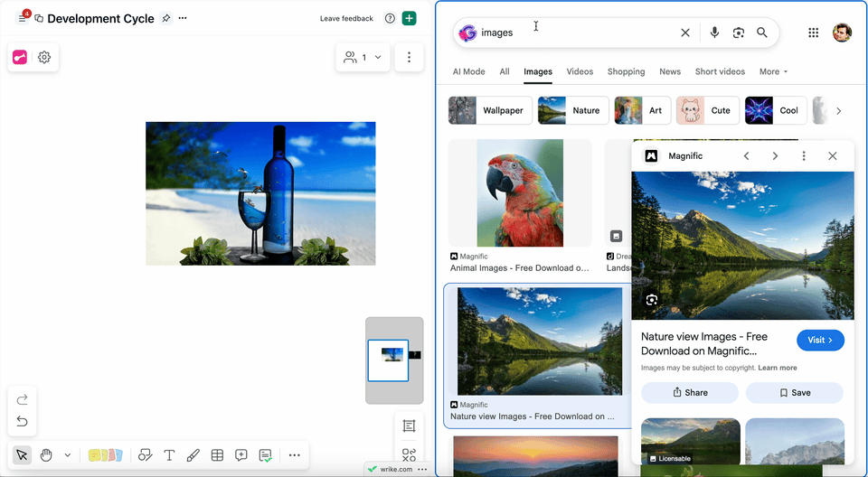
Task: Click the Learn more link
Action: (x=778, y=368)
